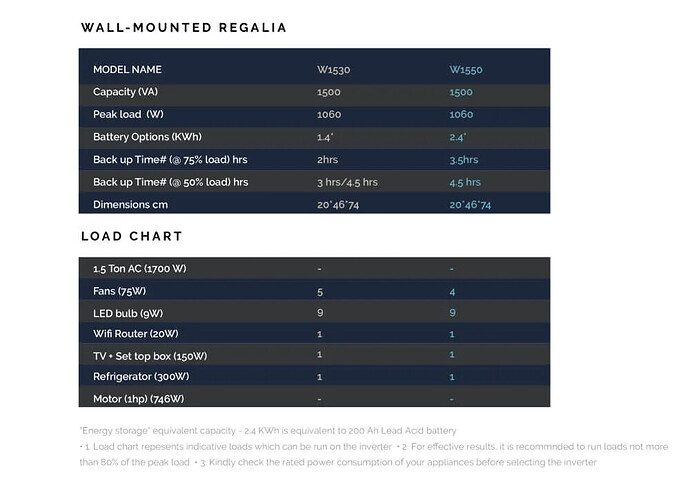The image size is (690, 482).
Task: Click the Motor (1hp) (746W) label
Action: tap(139, 399)
